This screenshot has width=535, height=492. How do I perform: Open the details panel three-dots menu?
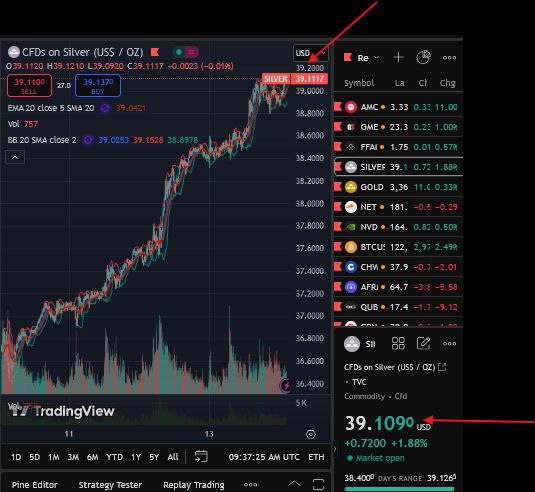pyautogui.click(x=449, y=344)
